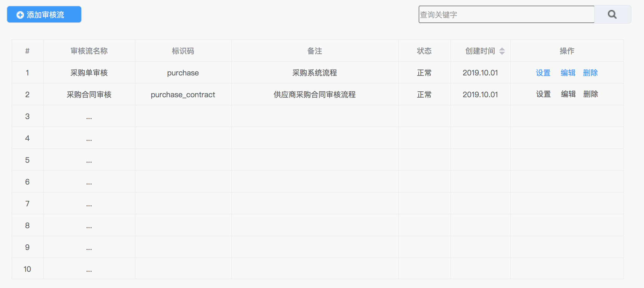Screen dimensions: 644x288
Task: Click 编辑 for the 采购单审核 row
Action: tap(568, 73)
